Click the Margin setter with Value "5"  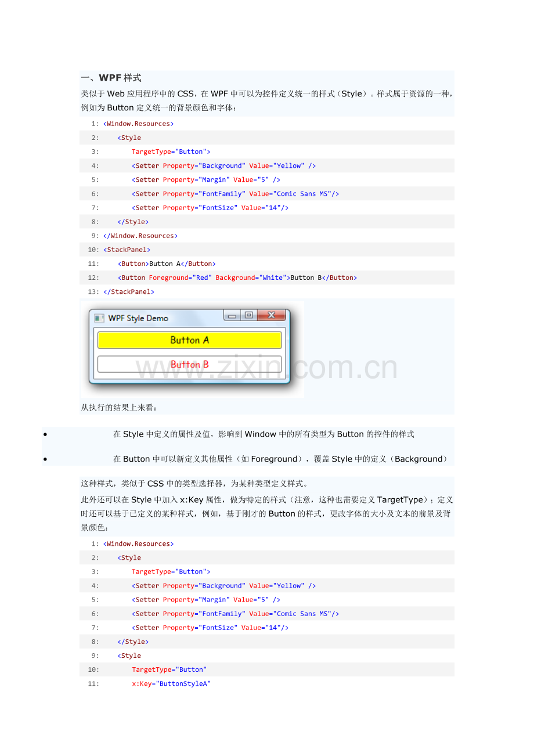(x=203, y=179)
